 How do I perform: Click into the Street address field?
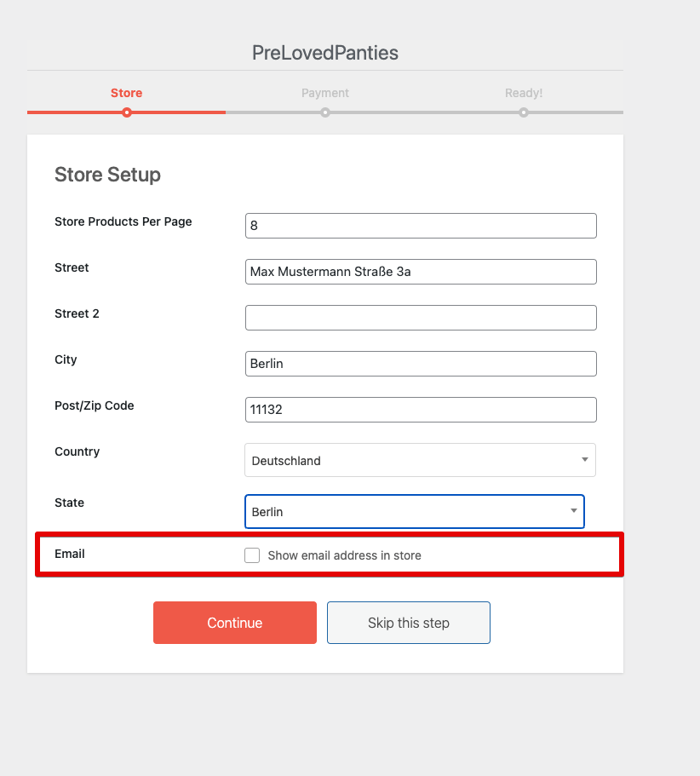421,272
